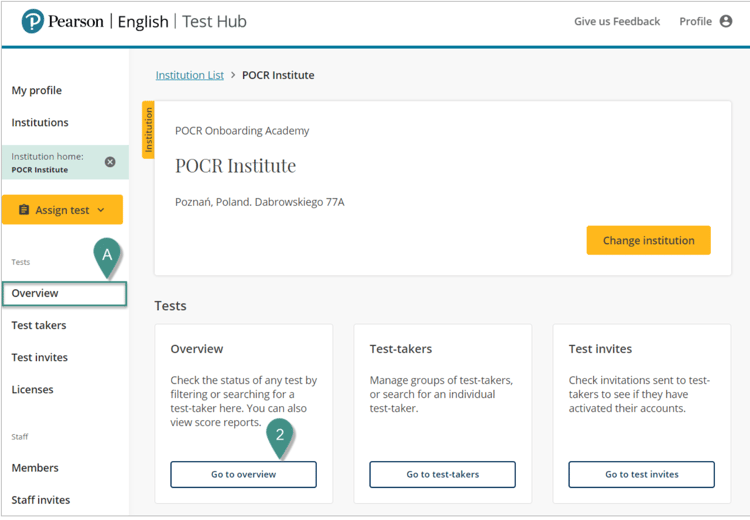Viewport: 750px width, 520px height.
Task: Click the teal marker numbered 2
Action: tap(280, 435)
